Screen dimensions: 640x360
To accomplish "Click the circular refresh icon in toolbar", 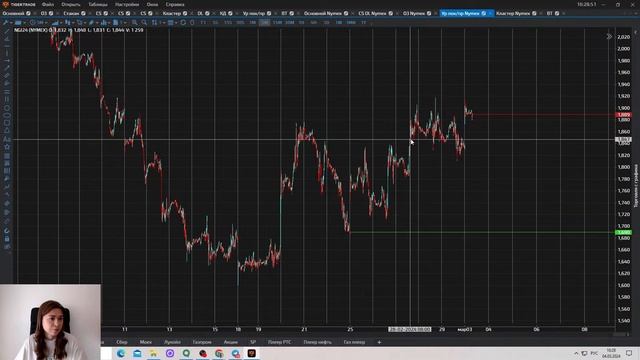I will 183,22.
